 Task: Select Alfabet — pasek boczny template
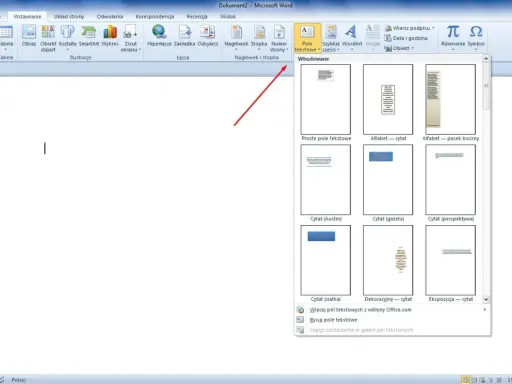pyautogui.click(x=450, y=99)
